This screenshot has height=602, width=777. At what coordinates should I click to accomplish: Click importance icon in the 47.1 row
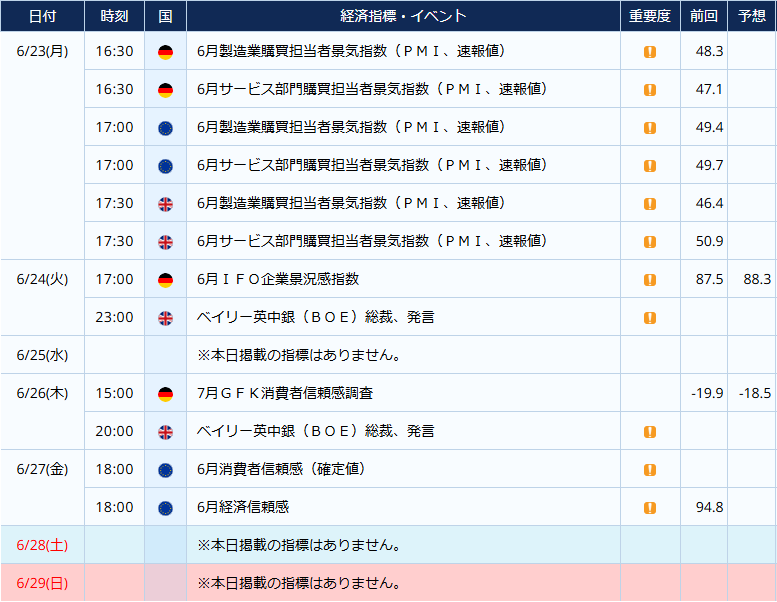[x=650, y=90]
